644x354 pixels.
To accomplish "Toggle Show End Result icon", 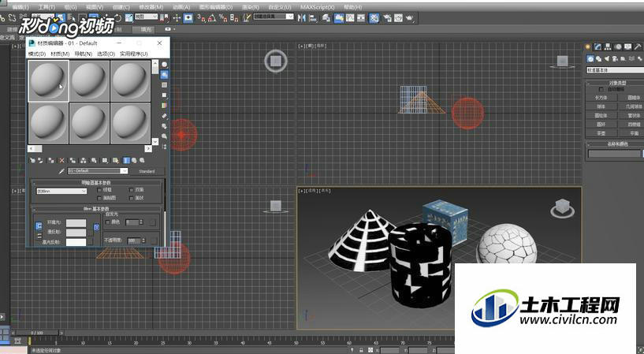I will point(126,161).
